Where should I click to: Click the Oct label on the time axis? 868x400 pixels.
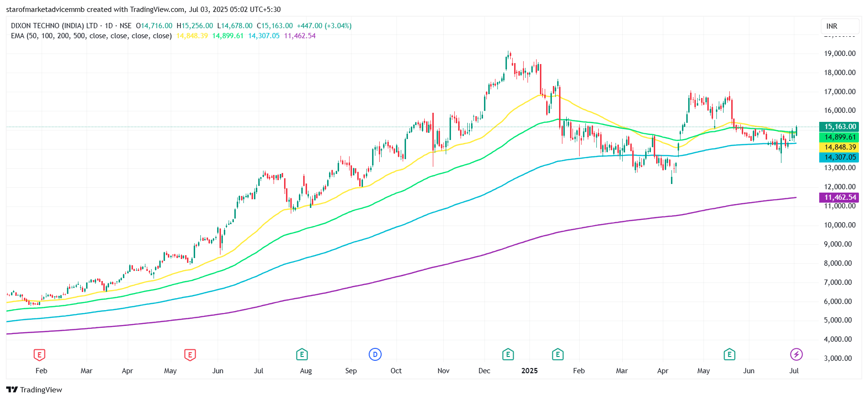pos(396,371)
